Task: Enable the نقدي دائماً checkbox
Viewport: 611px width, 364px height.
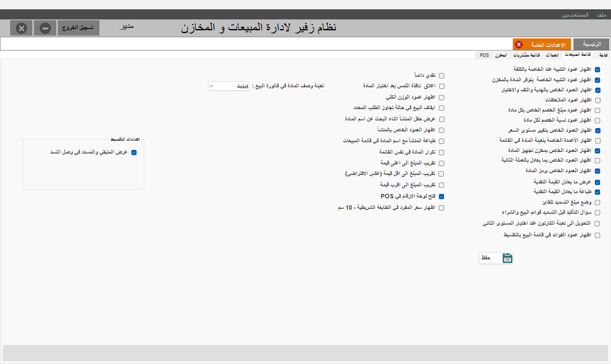Action: point(441,76)
